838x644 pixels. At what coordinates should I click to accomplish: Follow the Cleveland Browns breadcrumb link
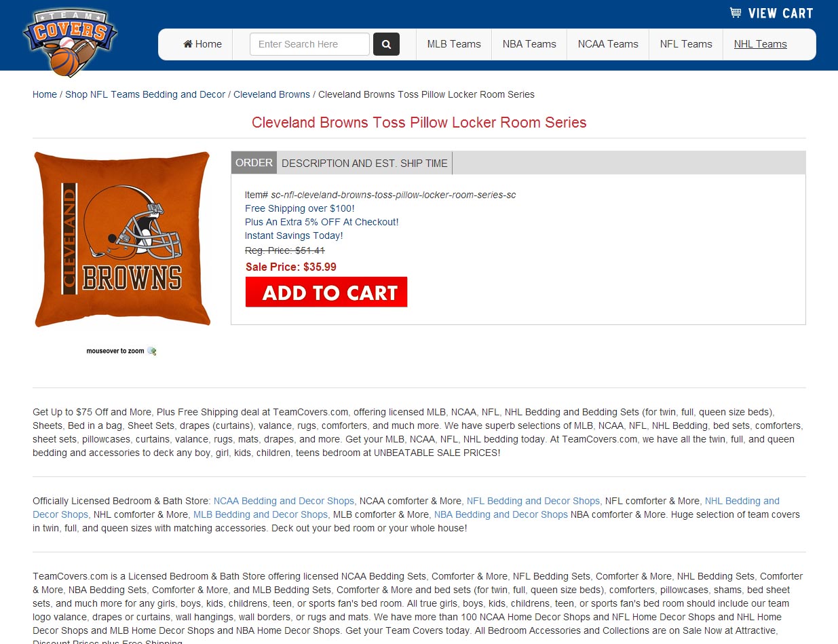coord(271,94)
